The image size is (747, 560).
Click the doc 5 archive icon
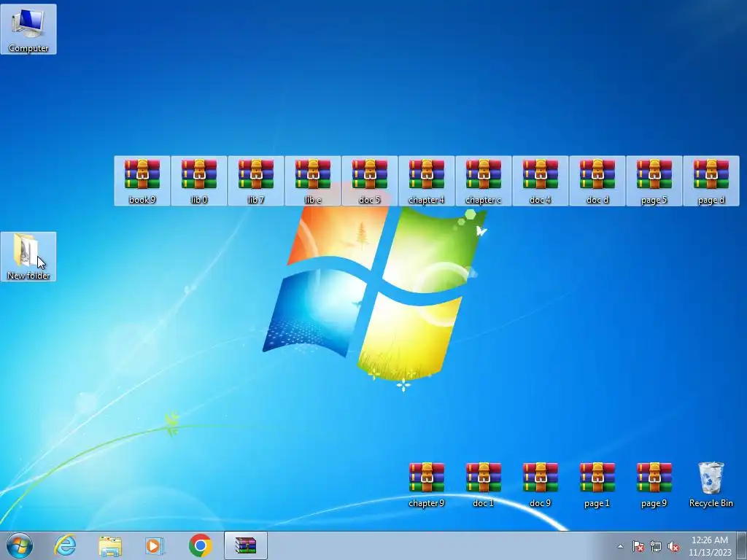point(370,181)
